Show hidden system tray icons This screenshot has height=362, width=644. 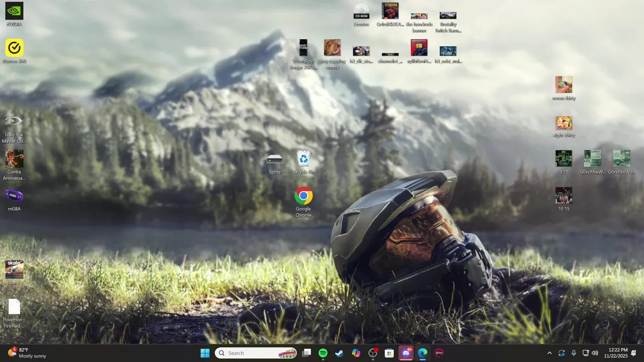coord(549,353)
